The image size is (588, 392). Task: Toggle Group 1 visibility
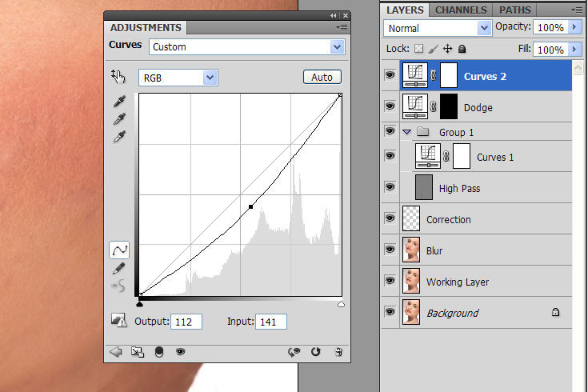[x=390, y=131]
